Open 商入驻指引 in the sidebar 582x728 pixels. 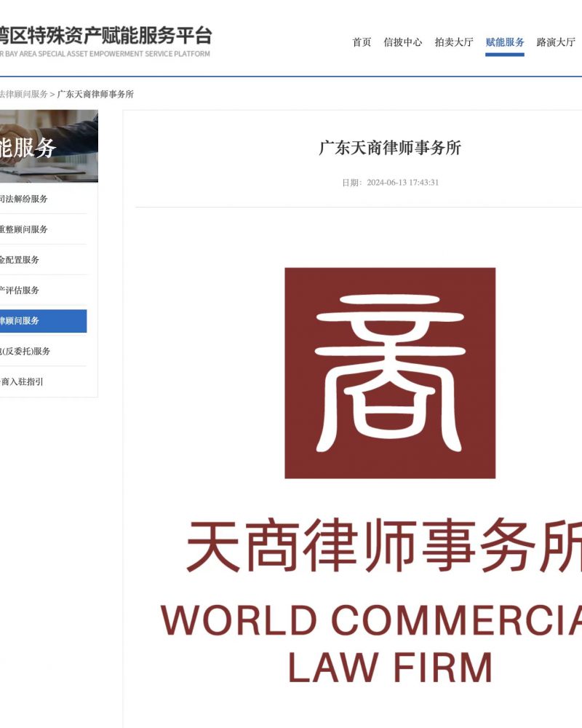pos(22,381)
